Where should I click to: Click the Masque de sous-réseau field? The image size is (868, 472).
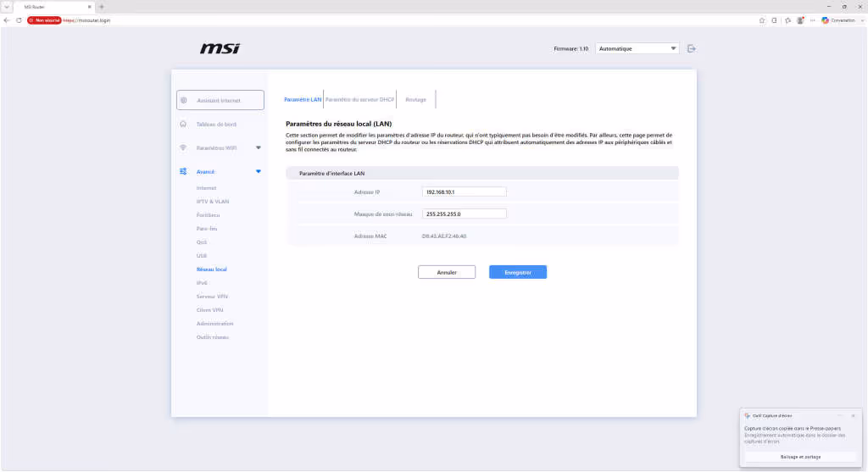(x=464, y=214)
